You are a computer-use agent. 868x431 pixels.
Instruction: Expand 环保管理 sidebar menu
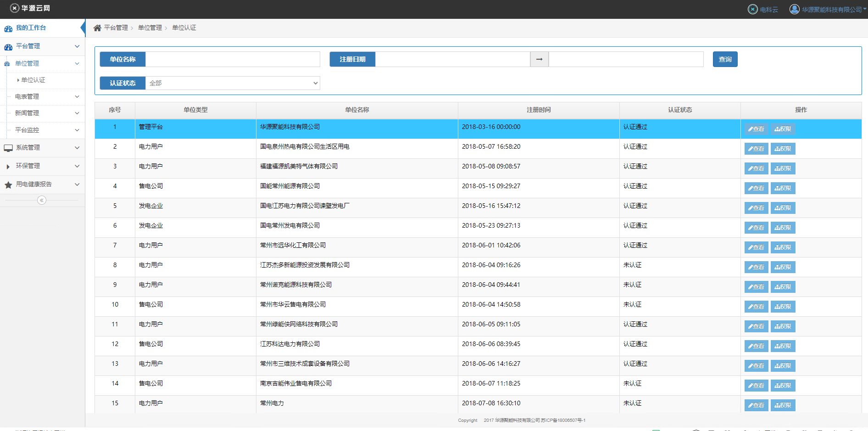coord(42,166)
